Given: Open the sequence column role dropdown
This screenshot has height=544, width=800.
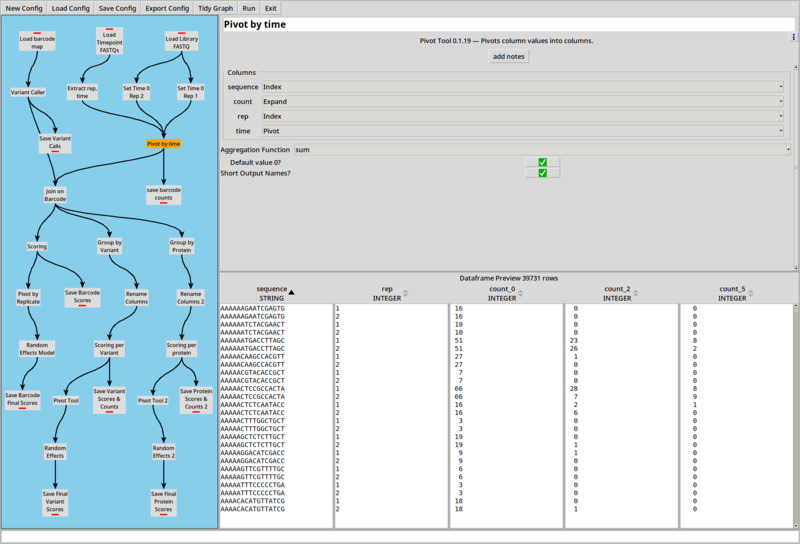Looking at the screenshot, I should click(522, 87).
